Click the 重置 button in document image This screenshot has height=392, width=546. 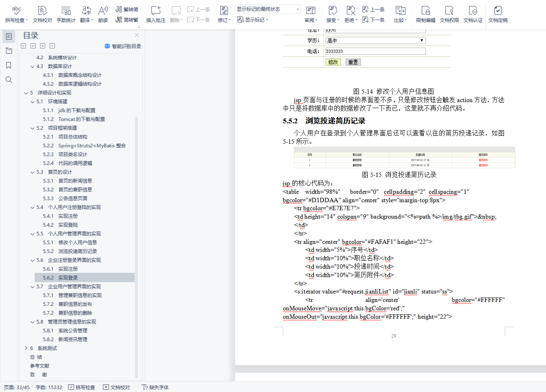pyautogui.click(x=353, y=62)
